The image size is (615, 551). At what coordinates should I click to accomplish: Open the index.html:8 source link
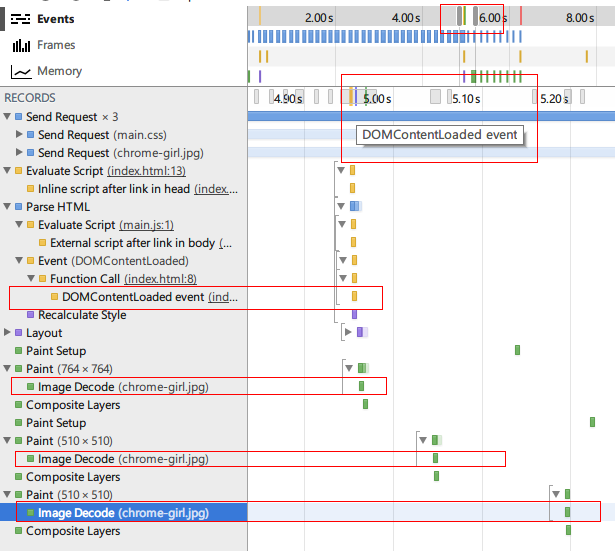(155, 279)
